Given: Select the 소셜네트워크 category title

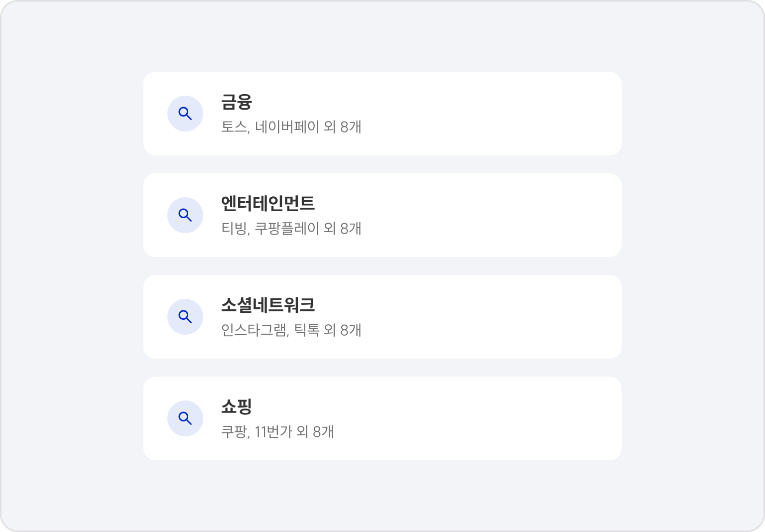Looking at the screenshot, I should coord(268,305).
